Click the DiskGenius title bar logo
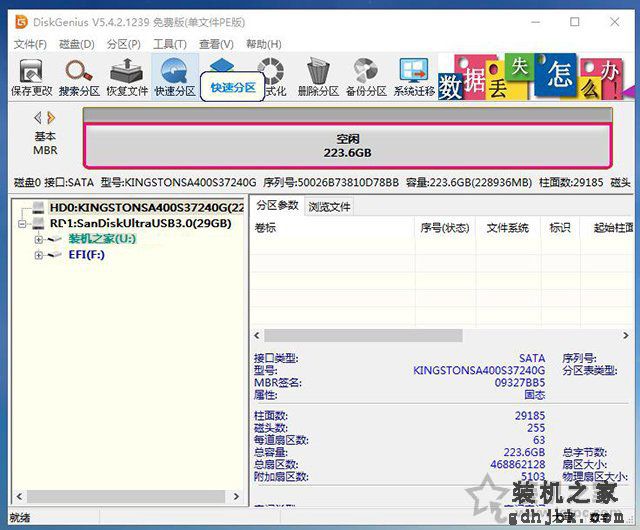 pos(21,22)
